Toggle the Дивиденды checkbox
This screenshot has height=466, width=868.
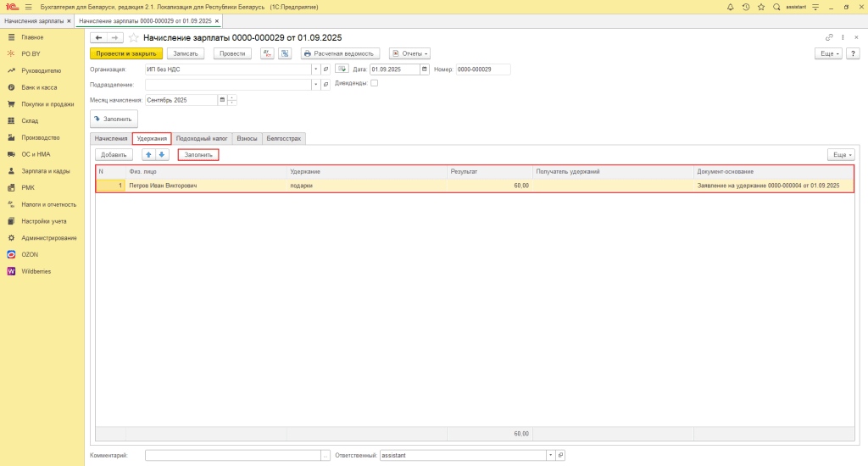(375, 83)
